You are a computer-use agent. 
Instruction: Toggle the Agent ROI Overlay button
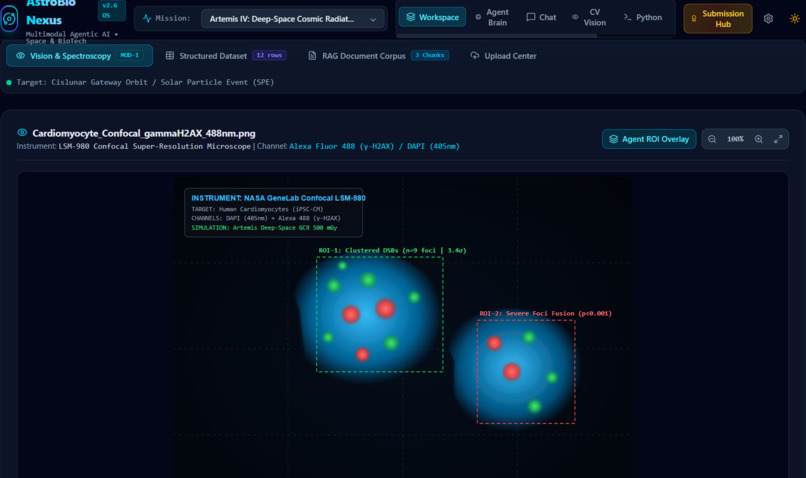649,139
